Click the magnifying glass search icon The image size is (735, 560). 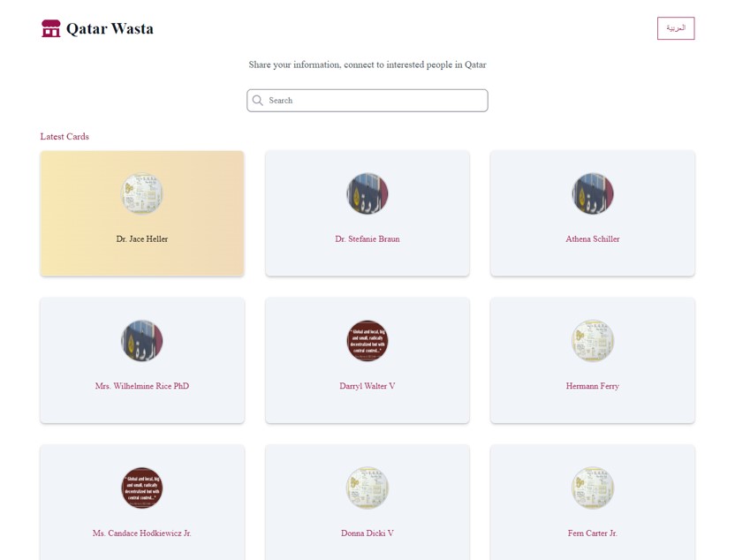[x=258, y=101]
